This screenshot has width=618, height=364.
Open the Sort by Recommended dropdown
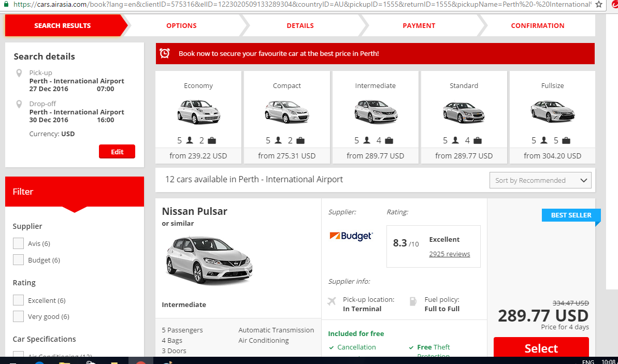[540, 180]
